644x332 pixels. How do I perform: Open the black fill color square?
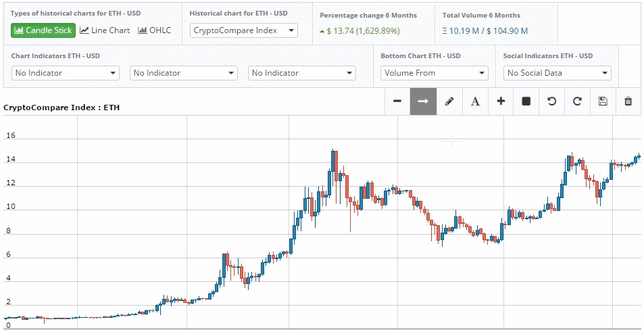pyautogui.click(x=526, y=101)
